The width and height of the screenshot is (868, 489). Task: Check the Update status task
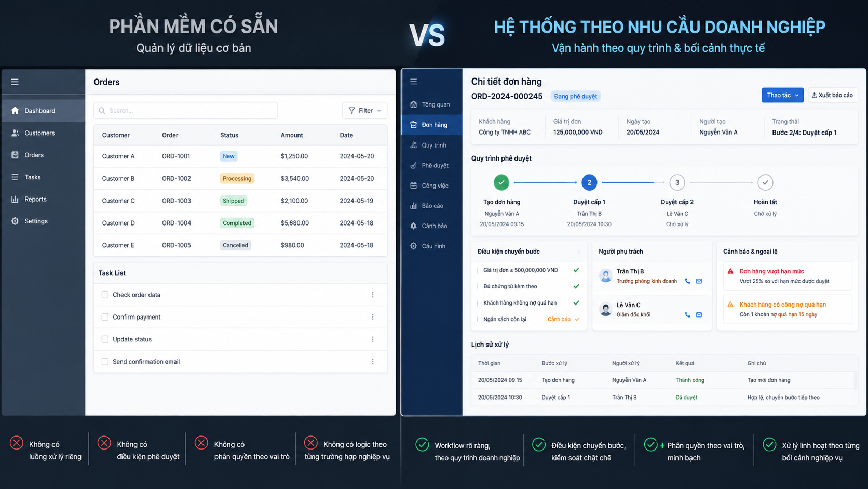[105, 339]
